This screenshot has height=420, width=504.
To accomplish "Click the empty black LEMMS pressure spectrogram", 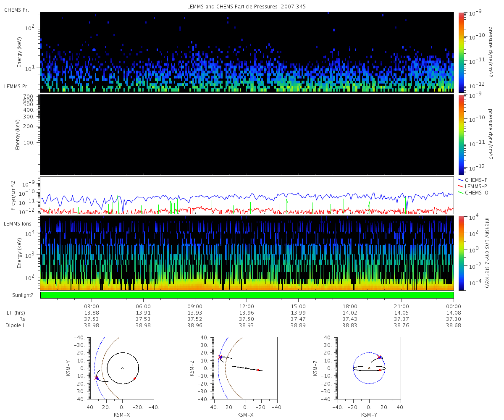I will pyautogui.click(x=247, y=134).
